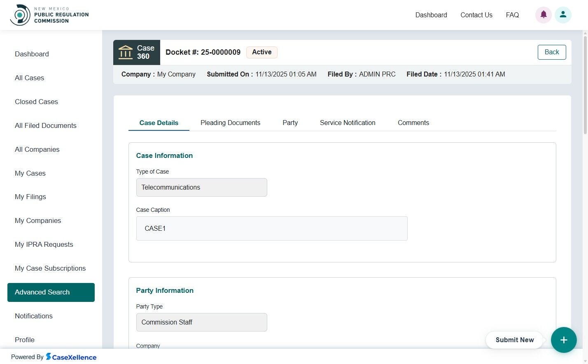Click the Party Type Commission Staff field
The width and height of the screenshot is (588, 364).
click(x=202, y=322)
